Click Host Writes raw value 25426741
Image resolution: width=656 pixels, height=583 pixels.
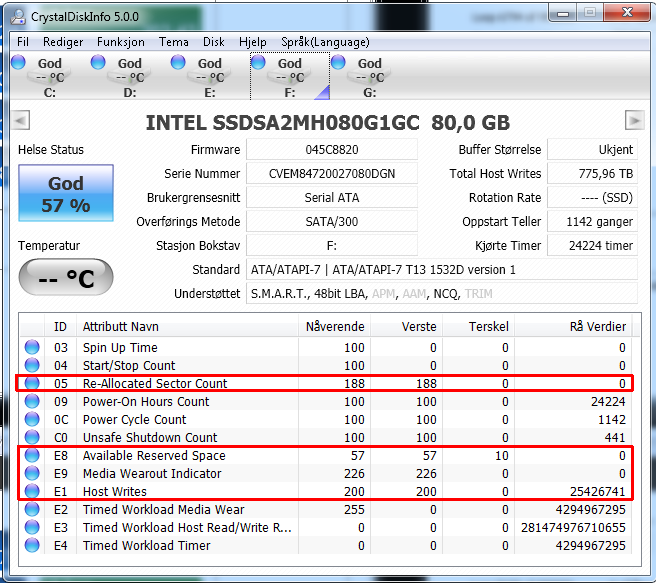pyautogui.click(x=597, y=491)
